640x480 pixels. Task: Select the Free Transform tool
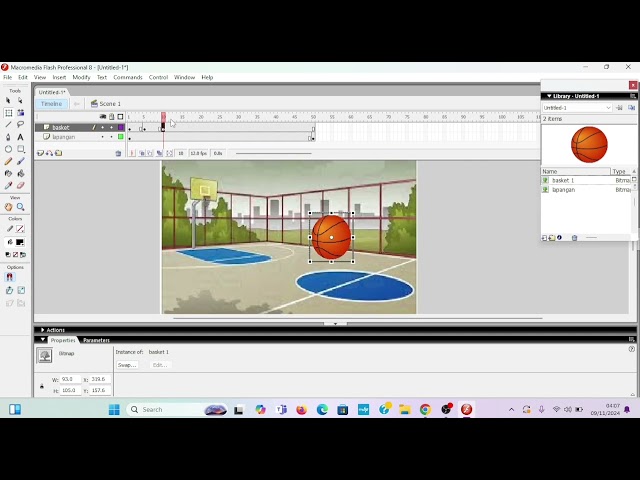point(8,113)
